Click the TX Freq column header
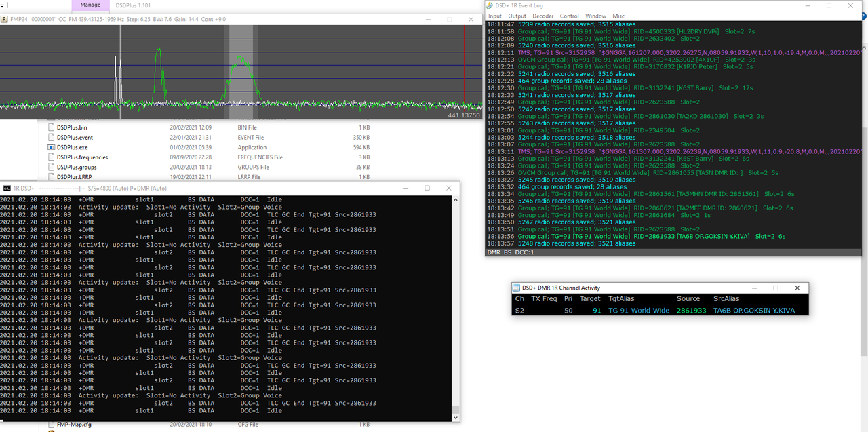The width and height of the screenshot is (868, 432). tap(544, 299)
